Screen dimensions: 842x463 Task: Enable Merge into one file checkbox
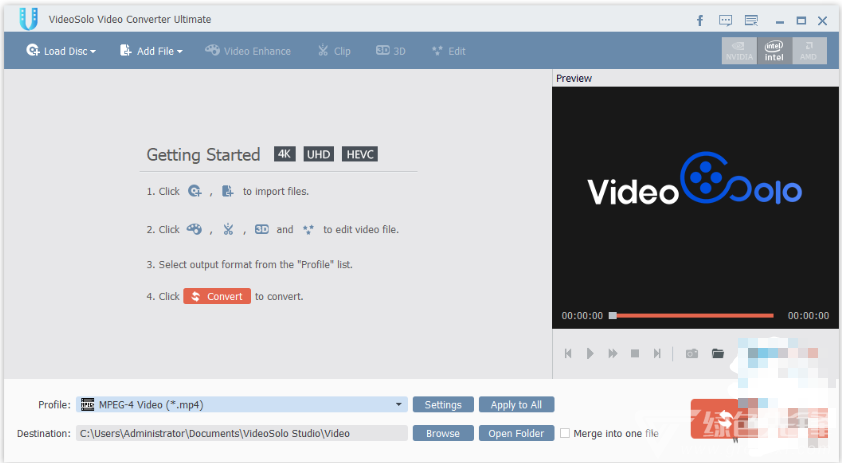[565, 433]
